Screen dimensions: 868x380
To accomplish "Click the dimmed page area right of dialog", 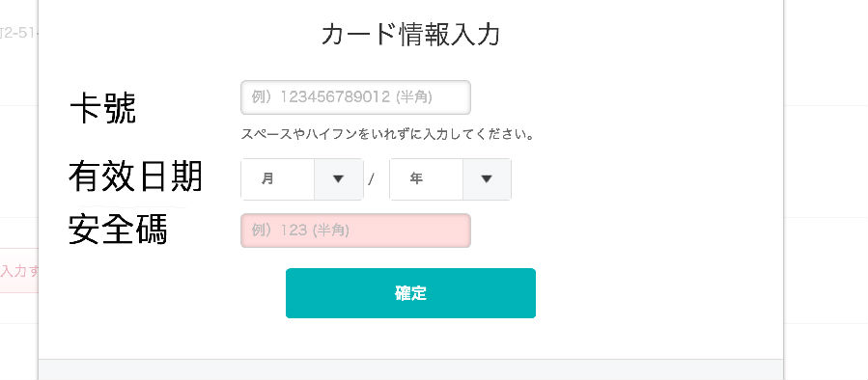I will tap(826, 190).
